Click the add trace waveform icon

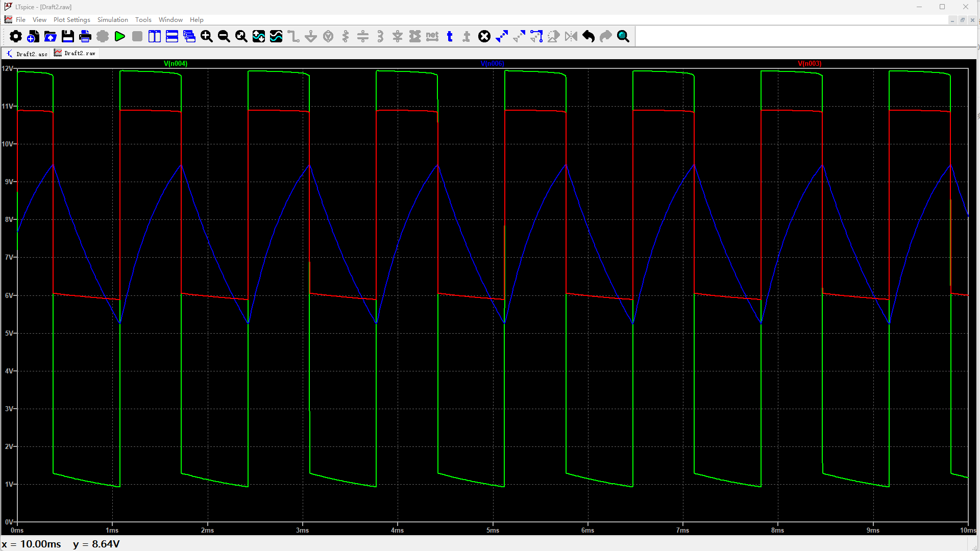click(276, 36)
